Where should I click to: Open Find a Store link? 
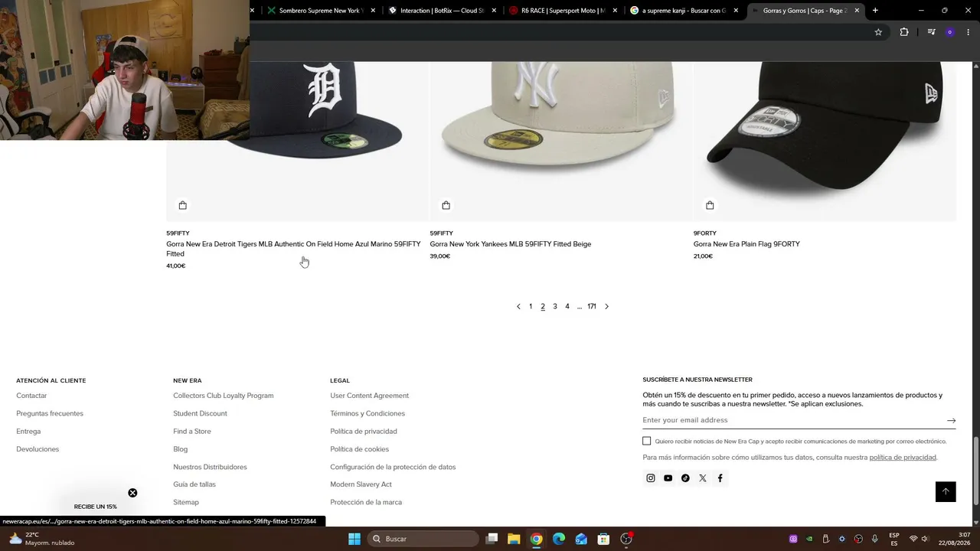tap(192, 432)
